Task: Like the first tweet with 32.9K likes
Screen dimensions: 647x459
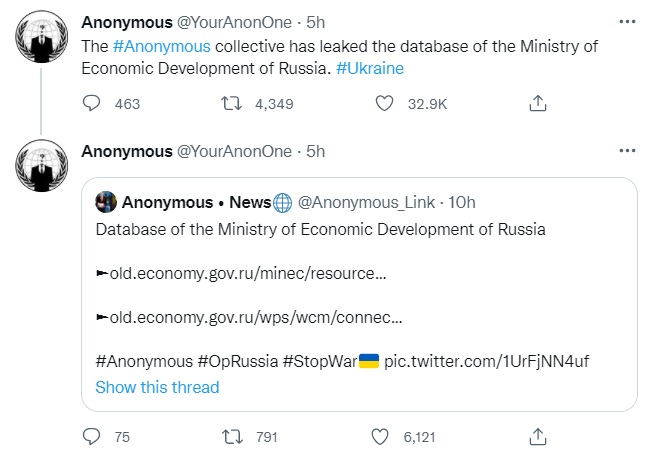Action: (x=386, y=103)
